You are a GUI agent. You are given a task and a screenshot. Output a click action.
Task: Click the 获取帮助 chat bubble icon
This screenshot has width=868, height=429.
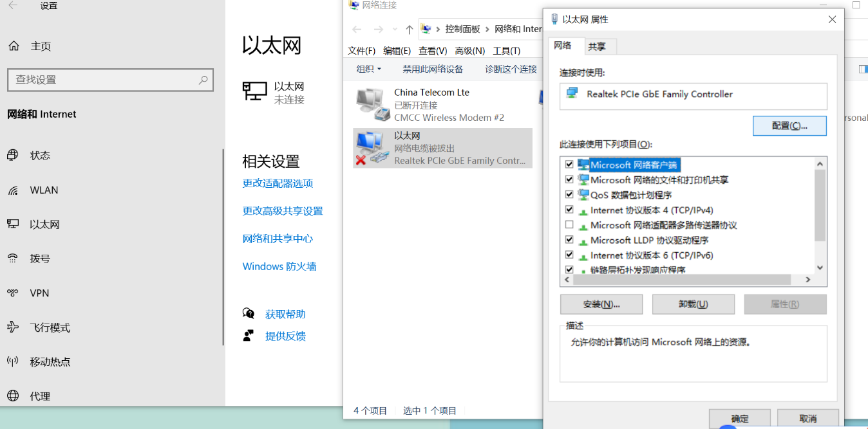pos(249,313)
